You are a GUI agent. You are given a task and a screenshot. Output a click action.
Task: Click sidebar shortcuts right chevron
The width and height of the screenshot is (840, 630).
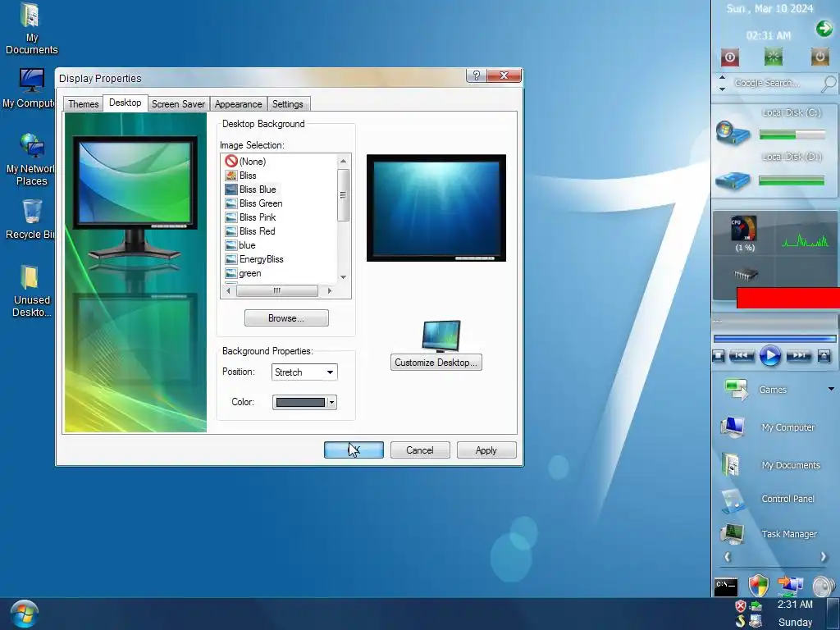point(824,557)
